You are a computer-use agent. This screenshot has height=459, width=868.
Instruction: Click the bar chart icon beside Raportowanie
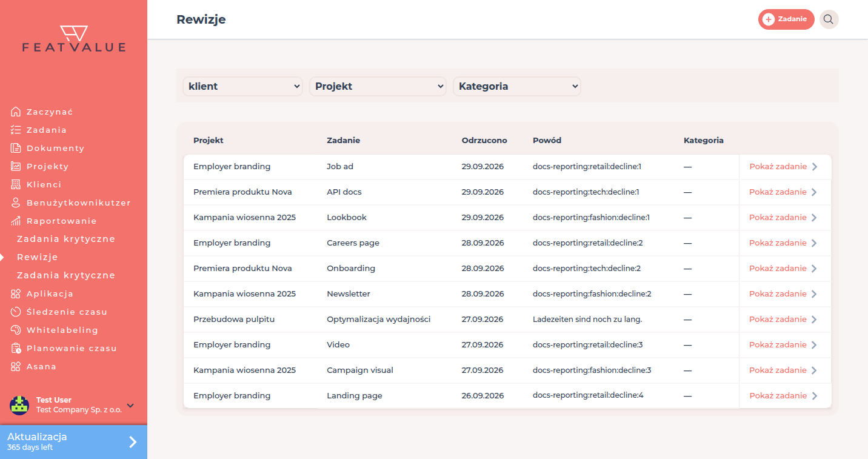(16, 221)
